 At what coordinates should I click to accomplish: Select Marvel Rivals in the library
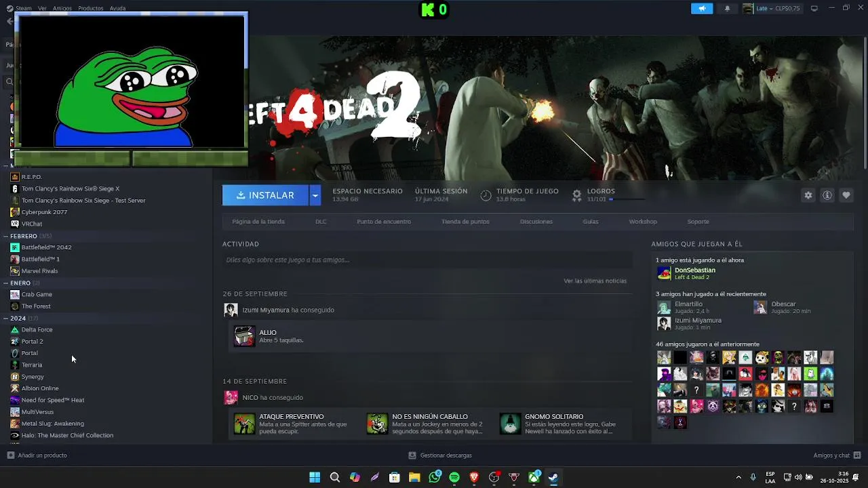pos(39,271)
